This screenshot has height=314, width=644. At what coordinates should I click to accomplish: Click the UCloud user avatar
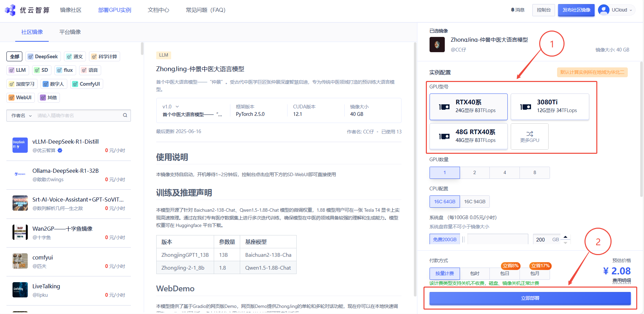tap(603, 10)
